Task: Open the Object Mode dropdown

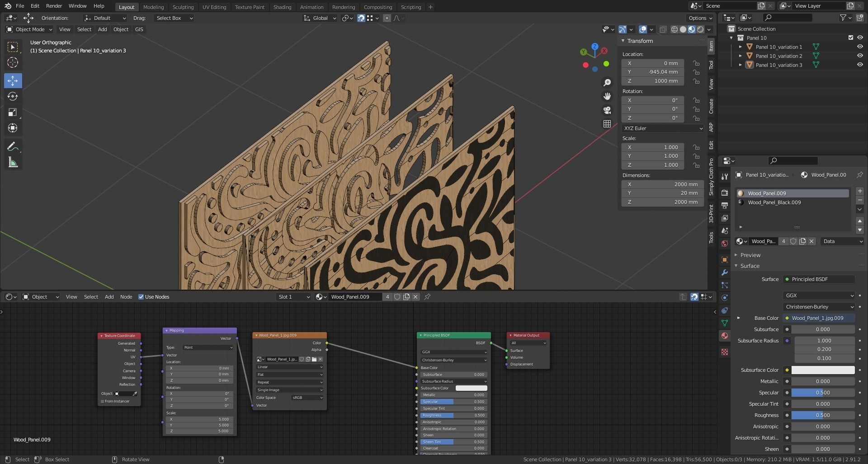Action: pos(29,29)
